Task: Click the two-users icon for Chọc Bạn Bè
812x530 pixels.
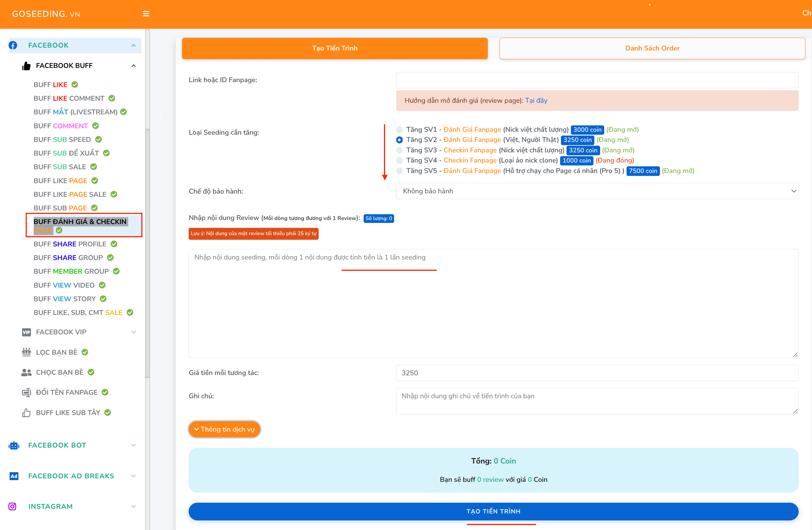Action: [26, 372]
